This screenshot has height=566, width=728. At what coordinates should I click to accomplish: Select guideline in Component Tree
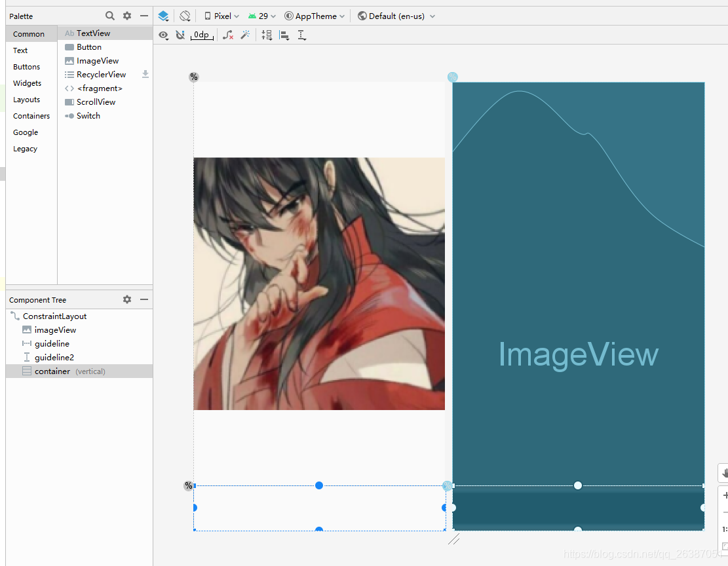(x=79, y=343)
